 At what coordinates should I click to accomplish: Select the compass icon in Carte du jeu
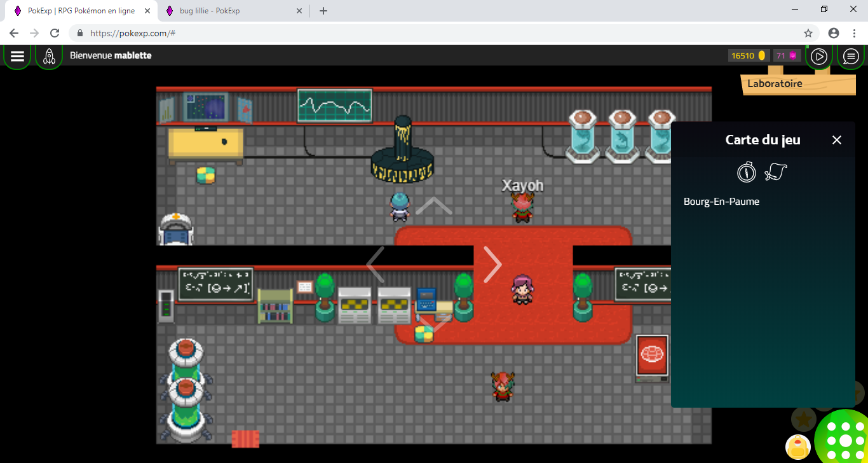747,172
